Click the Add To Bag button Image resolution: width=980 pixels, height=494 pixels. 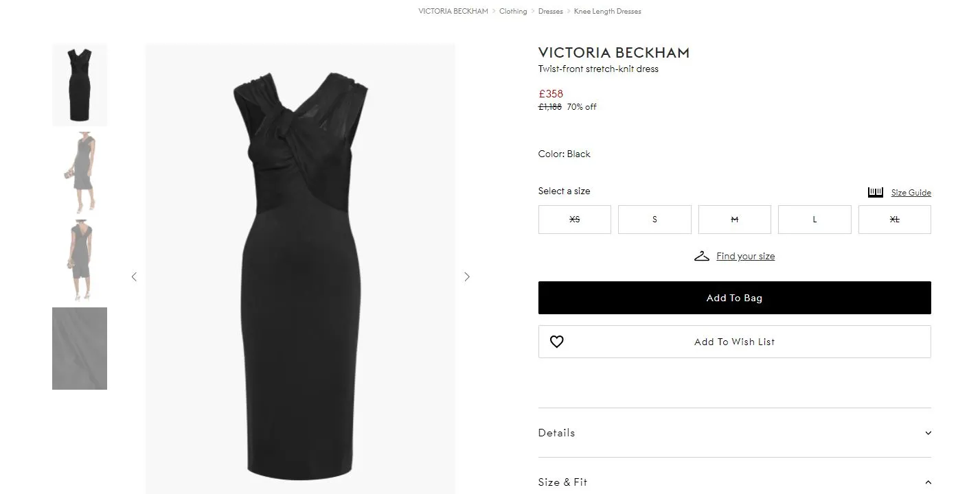pyautogui.click(x=734, y=297)
